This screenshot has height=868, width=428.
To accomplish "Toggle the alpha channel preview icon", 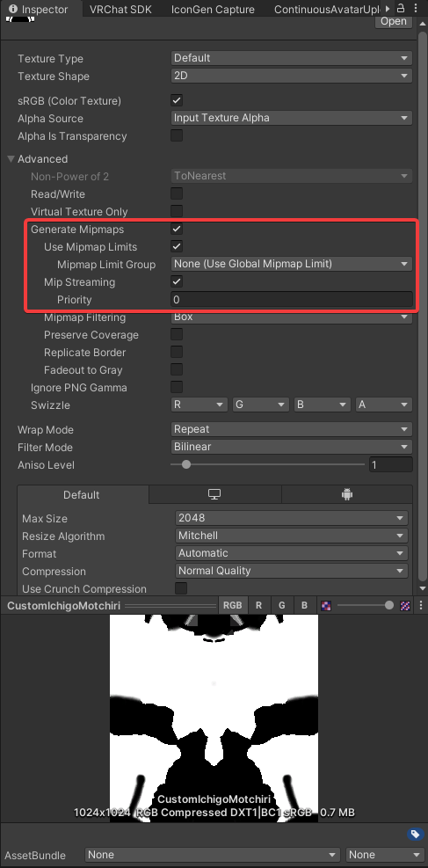I will (x=326, y=606).
